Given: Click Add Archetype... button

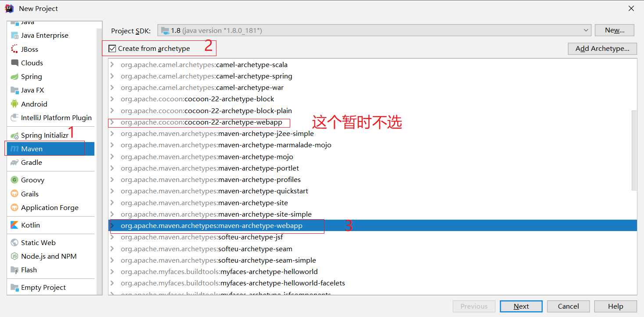Looking at the screenshot, I should 602,49.
